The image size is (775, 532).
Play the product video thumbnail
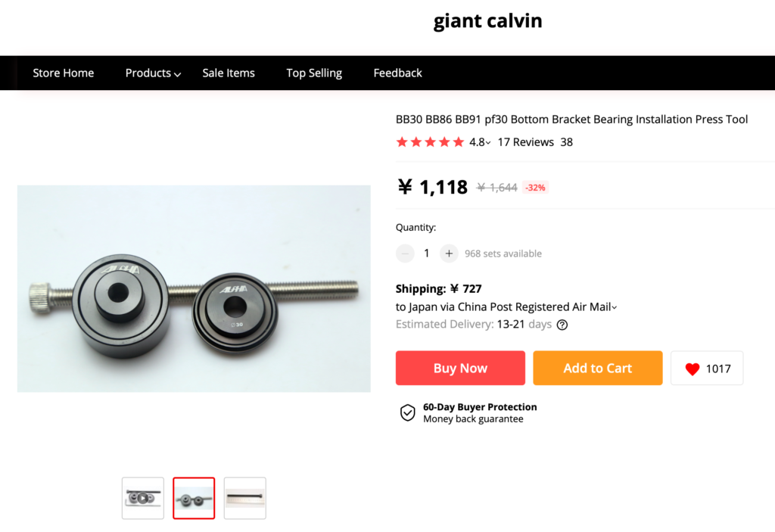(x=143, y=498)
